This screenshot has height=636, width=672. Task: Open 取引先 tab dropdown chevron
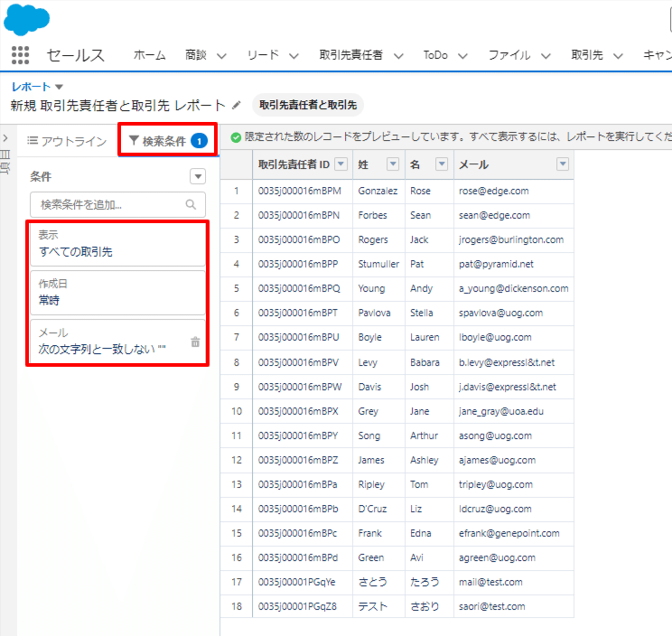coord(618,56)
